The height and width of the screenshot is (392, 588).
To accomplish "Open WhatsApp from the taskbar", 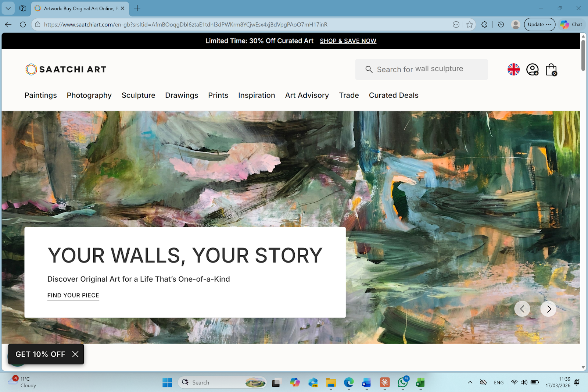I will [x=402, y=382].
